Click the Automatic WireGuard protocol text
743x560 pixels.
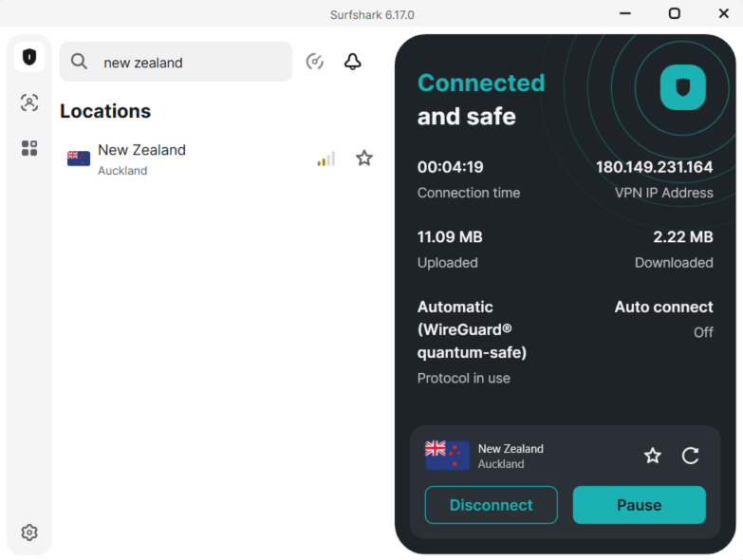click(472, 329)
